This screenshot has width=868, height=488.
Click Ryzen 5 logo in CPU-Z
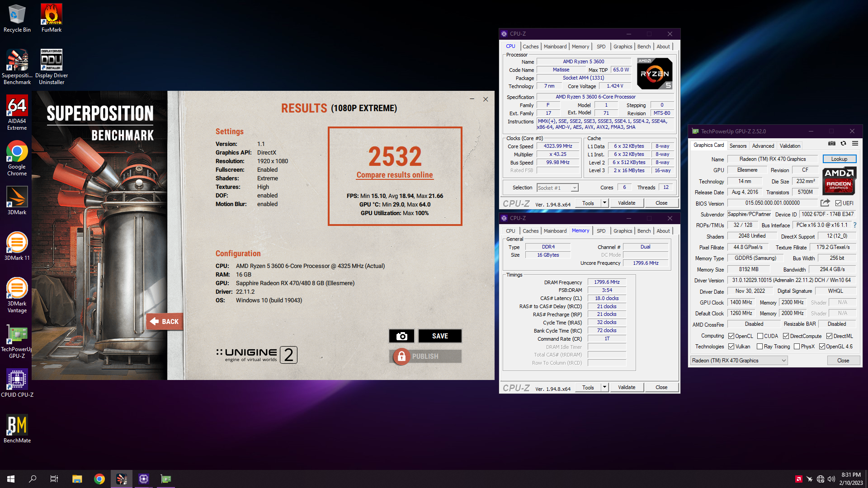click(x=654, y=73)
